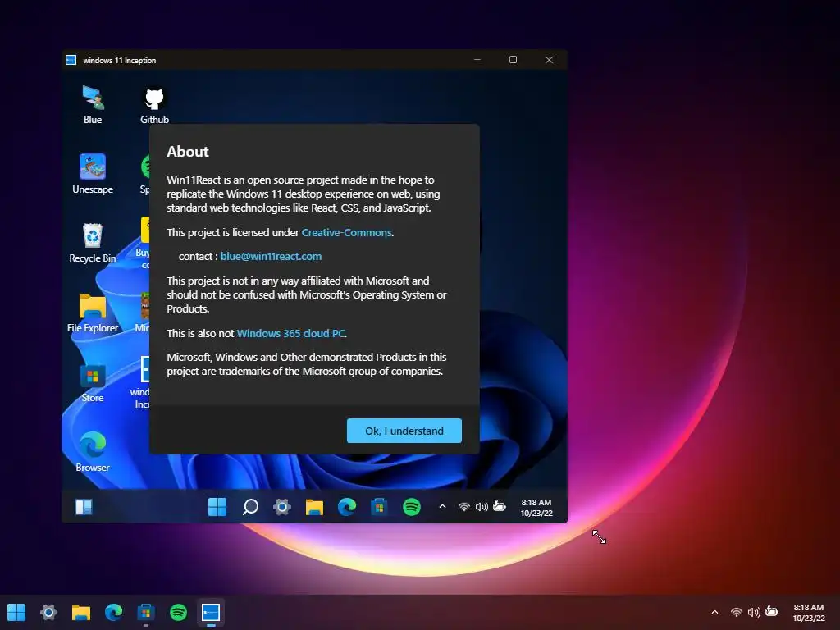Screen dimensions: 840x630
Task: Open the 8:18 AM clock in the Inception window
Action: click(536, 507)
